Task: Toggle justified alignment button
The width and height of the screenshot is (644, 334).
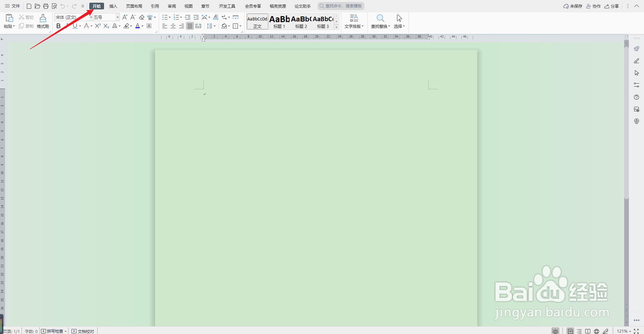Action: click(x=190, y=26)
